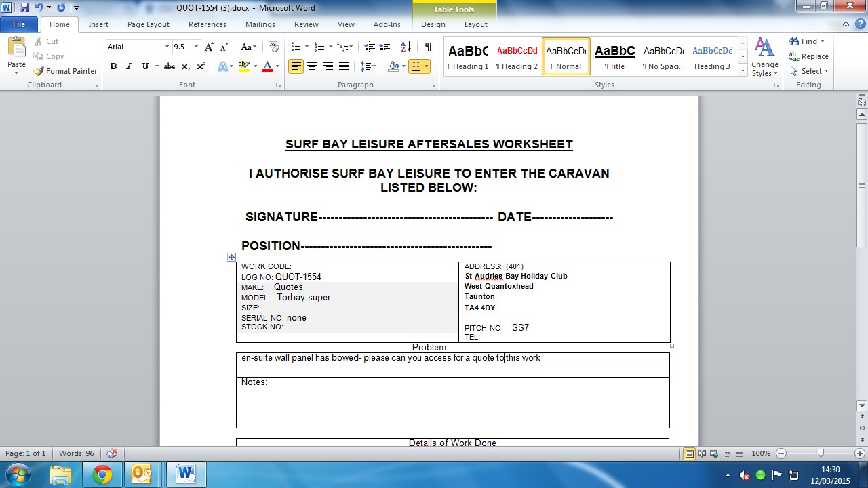Open the font size dropdown
Screen dimensions: 868x488
point(197,47)
